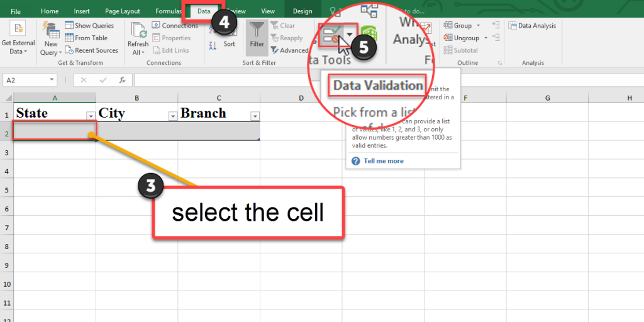Click the Enter checkmark in formula bar

(x=103, y=80)
